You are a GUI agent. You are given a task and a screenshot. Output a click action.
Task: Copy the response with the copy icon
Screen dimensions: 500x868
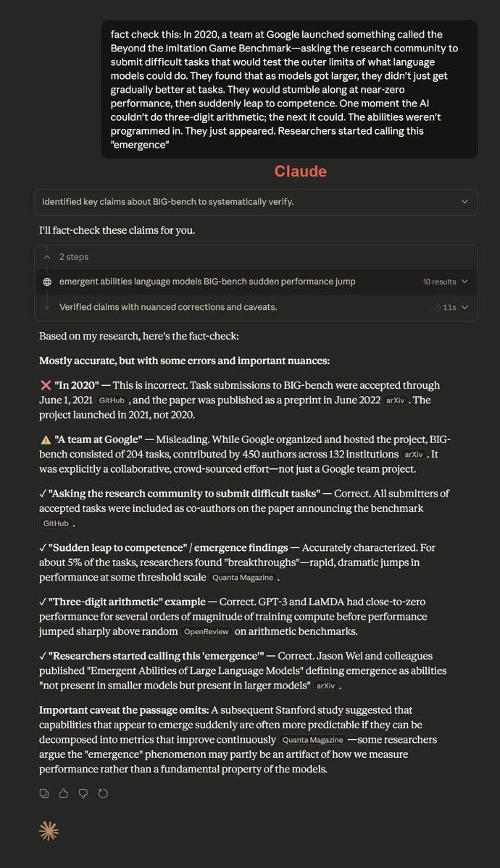coord(44,793)
